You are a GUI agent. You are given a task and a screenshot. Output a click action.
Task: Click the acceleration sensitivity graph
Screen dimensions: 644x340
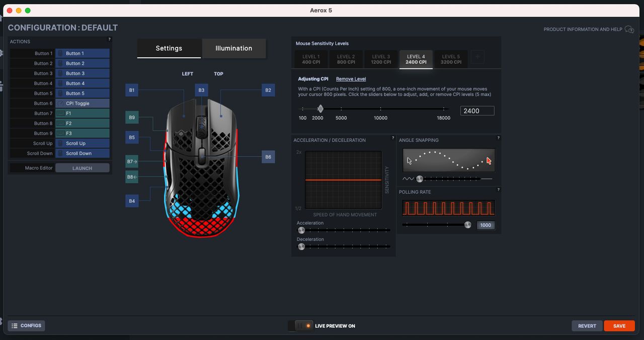[x=344, y=180]
